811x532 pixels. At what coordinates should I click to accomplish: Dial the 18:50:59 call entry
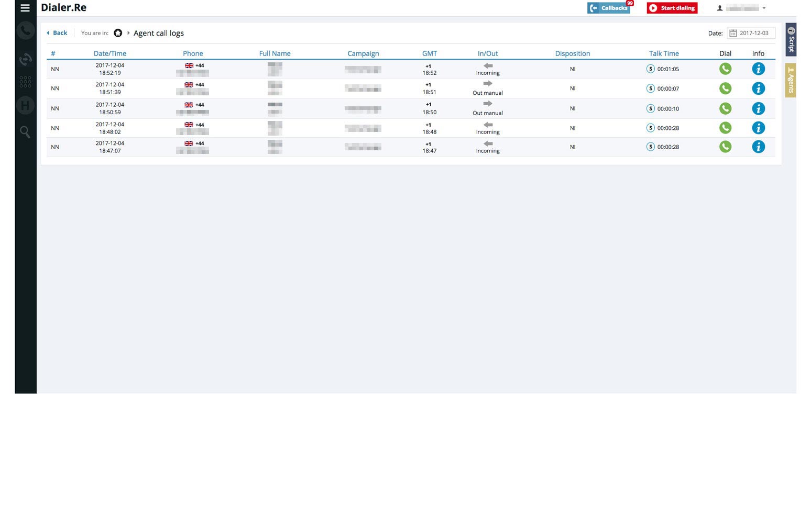pos(725,108)
